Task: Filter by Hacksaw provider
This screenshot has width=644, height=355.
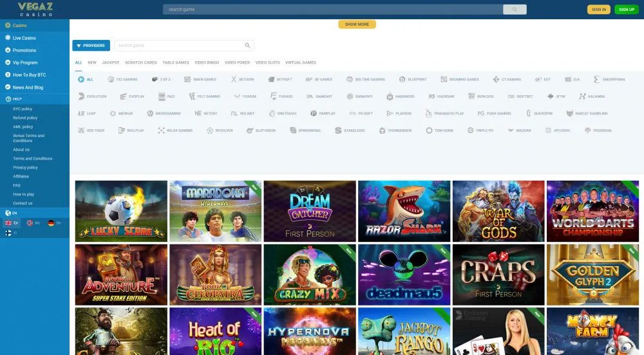Action: coord(441,96)
